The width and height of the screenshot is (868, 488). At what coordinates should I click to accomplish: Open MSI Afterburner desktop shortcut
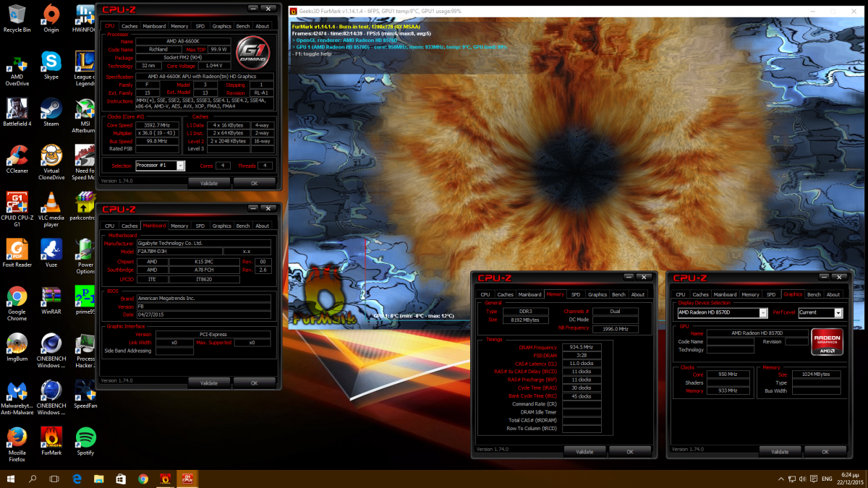(x=85, y=116)
